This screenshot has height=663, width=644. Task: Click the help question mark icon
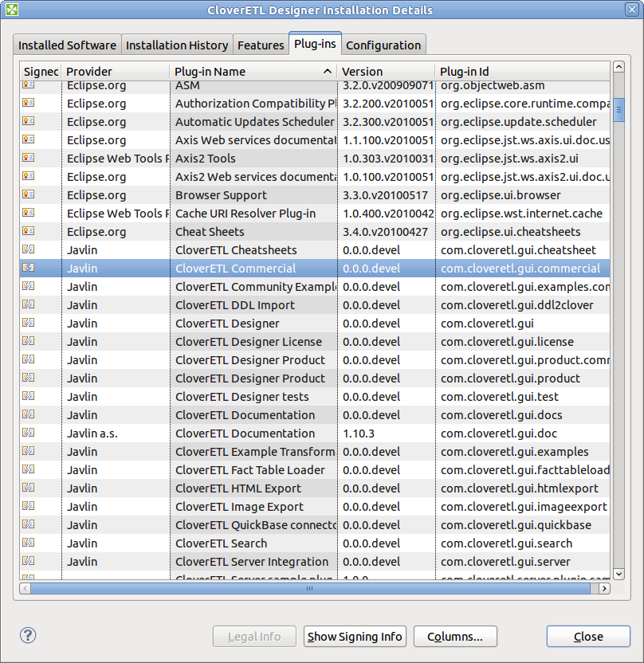[28, 635]
